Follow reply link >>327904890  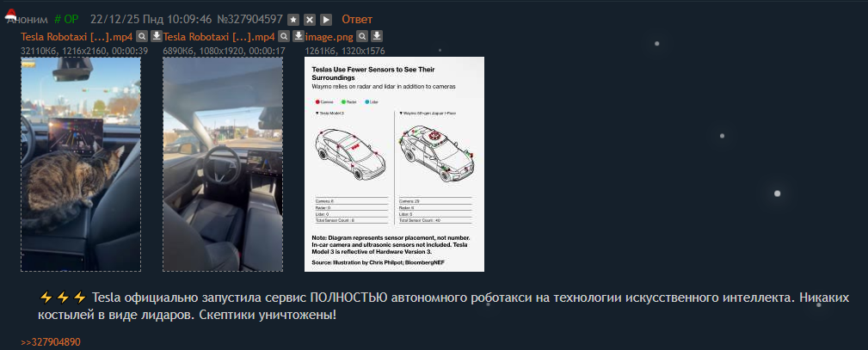(51, 342)
